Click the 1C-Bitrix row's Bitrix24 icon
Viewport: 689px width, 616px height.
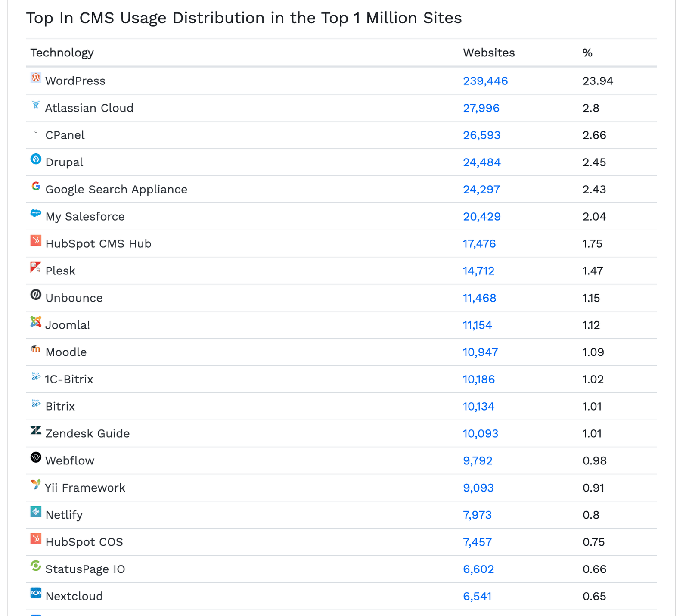pyautogui.click(x=36, y=376)
